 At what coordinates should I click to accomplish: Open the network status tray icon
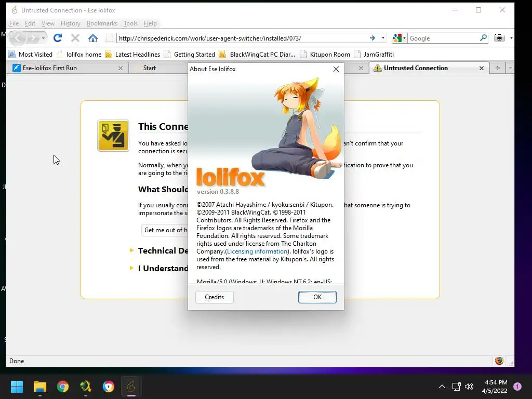pos(456,387)
